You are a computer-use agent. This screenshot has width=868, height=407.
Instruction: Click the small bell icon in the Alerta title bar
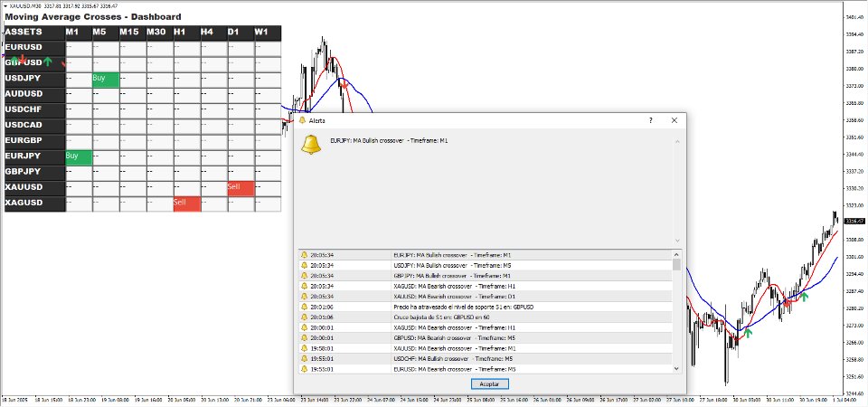302,120
